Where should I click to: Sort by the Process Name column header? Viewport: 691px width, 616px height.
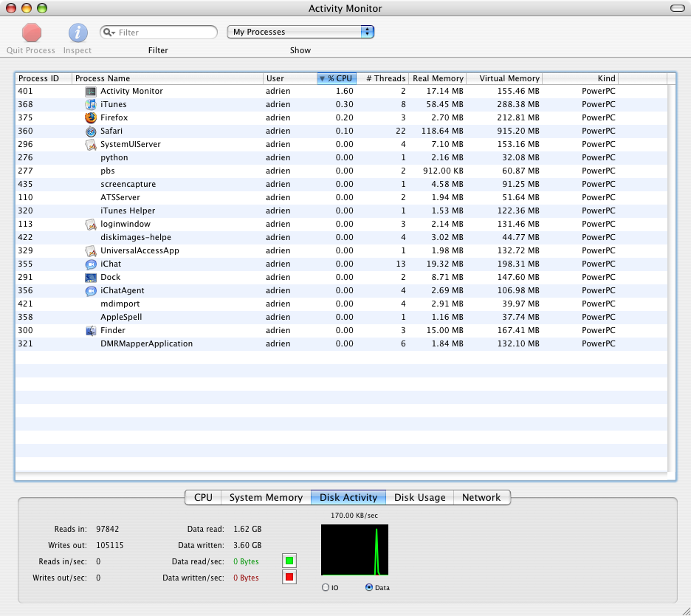pyautogui.click(x=168, y=78)
